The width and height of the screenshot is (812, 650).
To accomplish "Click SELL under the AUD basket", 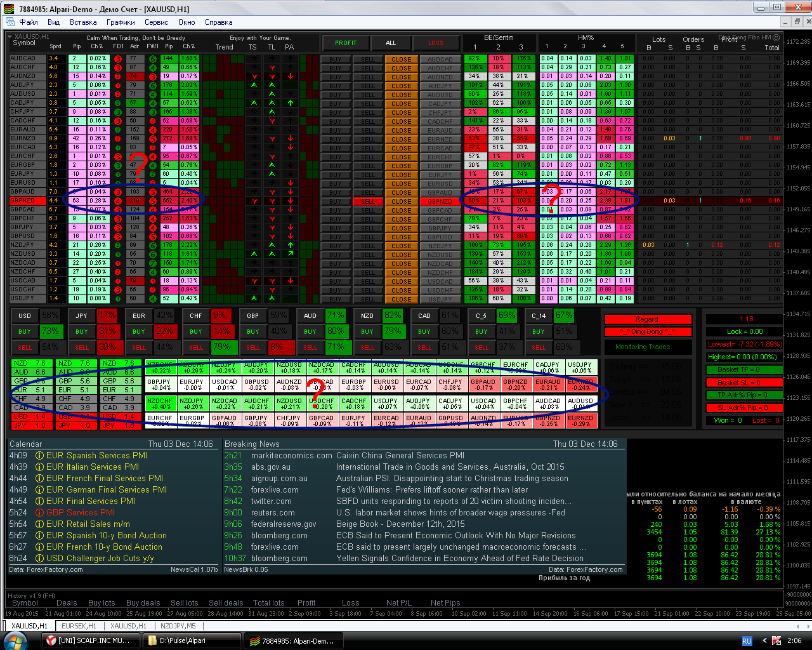I will (310, 347).
